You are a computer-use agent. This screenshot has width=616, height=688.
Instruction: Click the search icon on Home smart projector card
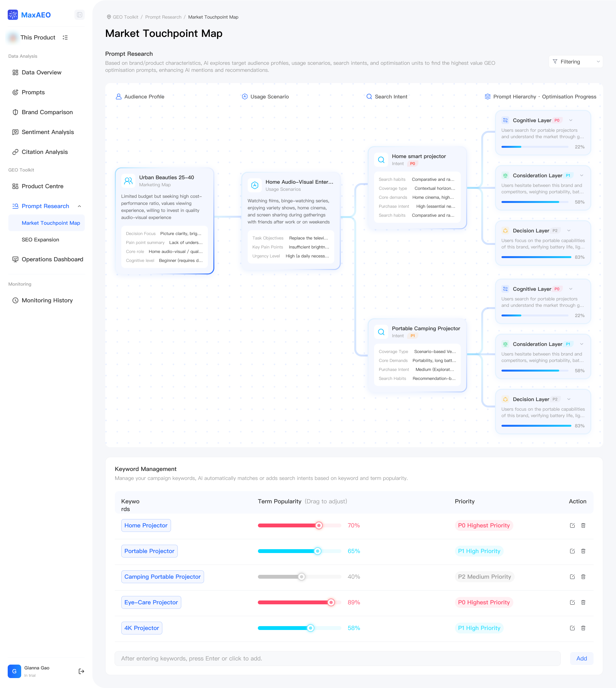coord(381,160)
